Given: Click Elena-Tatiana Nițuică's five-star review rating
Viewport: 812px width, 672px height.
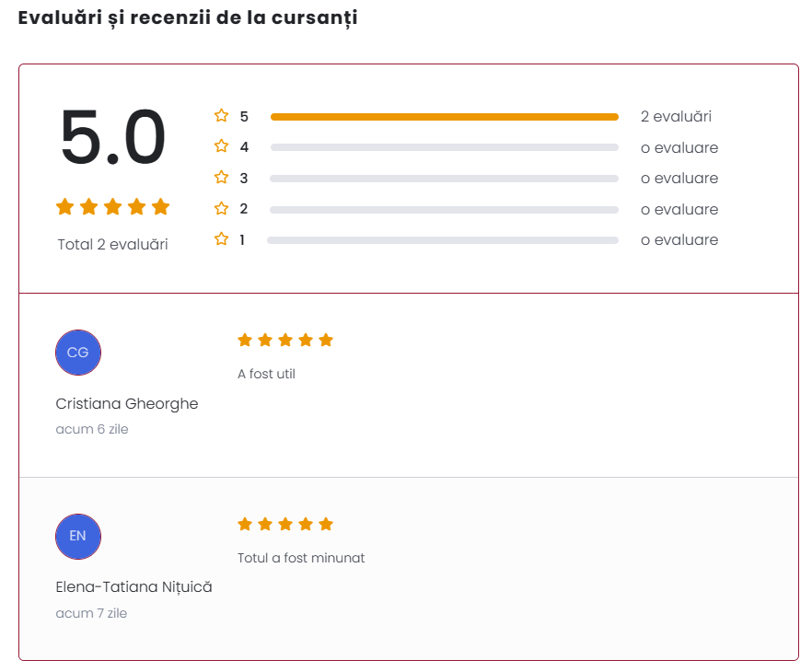Looking at the screenshot, I should [285, 525].
